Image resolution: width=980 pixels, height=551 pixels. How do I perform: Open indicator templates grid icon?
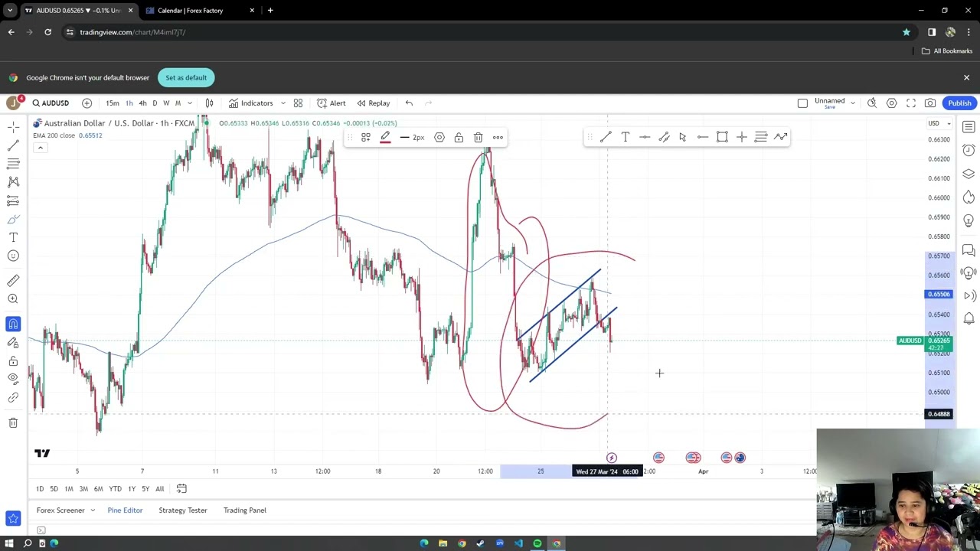[x=298, y=103]
